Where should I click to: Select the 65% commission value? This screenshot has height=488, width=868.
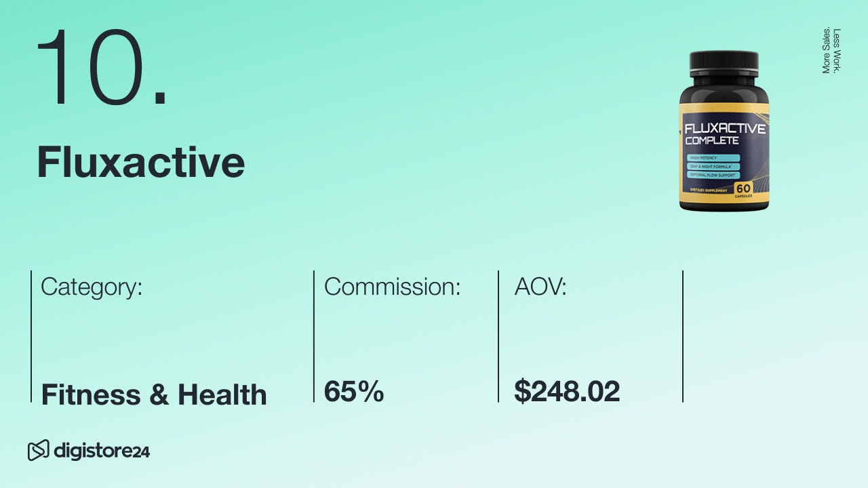tap(354, 392)
